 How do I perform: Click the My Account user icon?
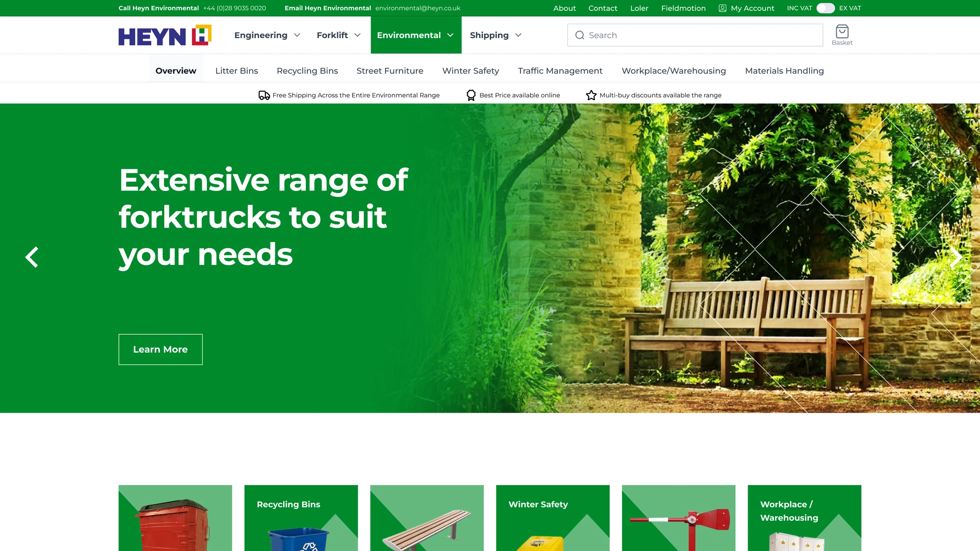coord(722,8)
